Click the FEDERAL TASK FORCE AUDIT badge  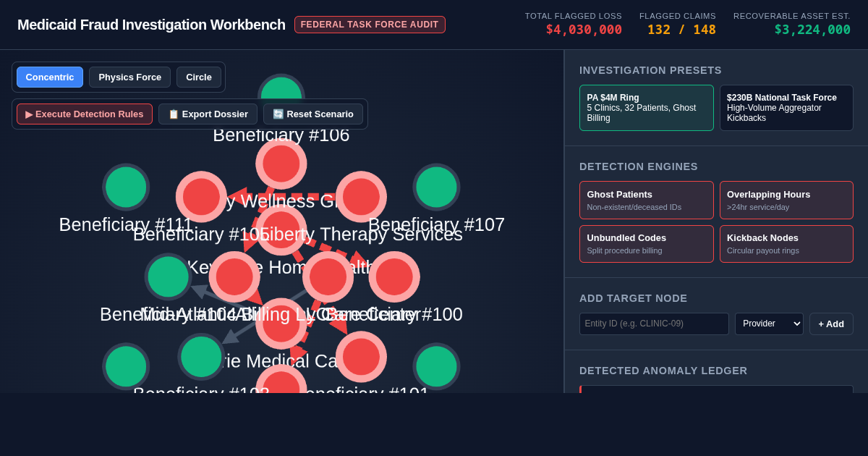(x=370, y=25)
